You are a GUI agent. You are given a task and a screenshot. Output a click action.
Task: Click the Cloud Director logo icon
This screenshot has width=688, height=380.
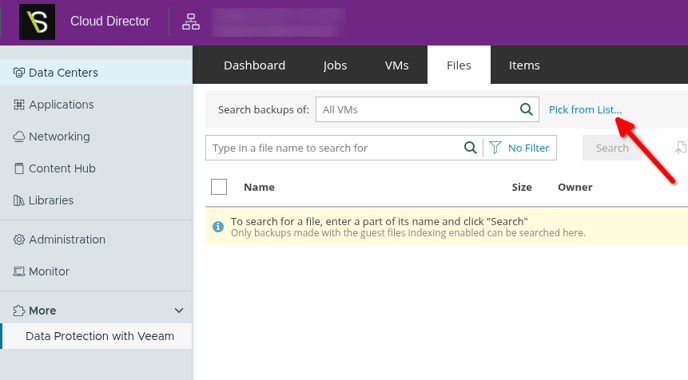pos(37,22)
